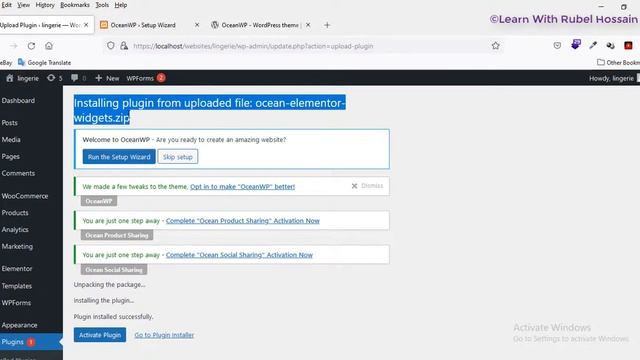Image resolution: width=640 pixels, height=360 pixels.
Task: Click 'Plugin installed successfully.' text
Action: tap(113, 317)
